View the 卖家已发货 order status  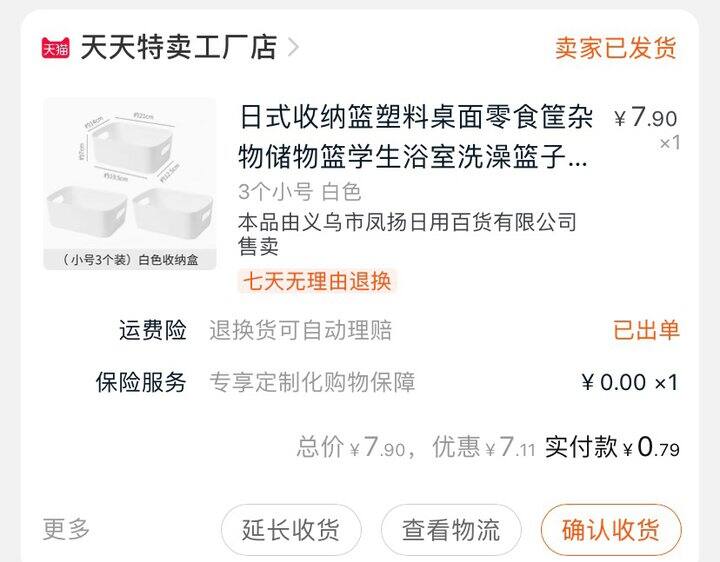pyautogui.click(x=616, y=48)
